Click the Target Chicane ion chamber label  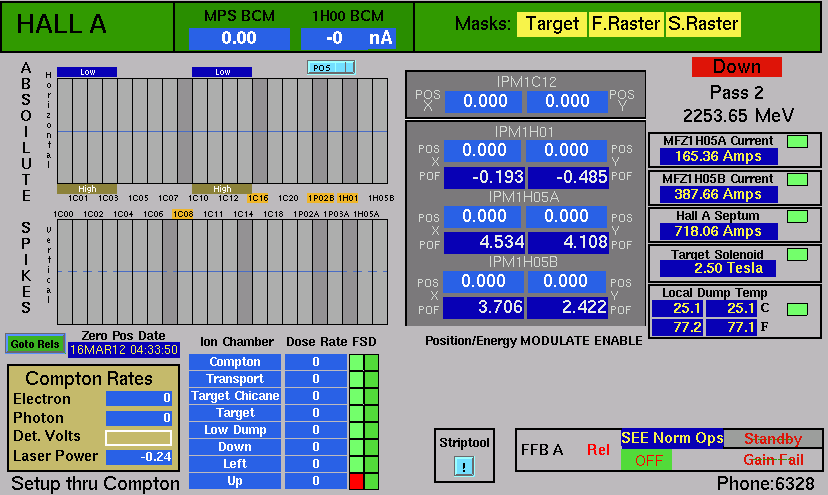click(x=235, y=396)
